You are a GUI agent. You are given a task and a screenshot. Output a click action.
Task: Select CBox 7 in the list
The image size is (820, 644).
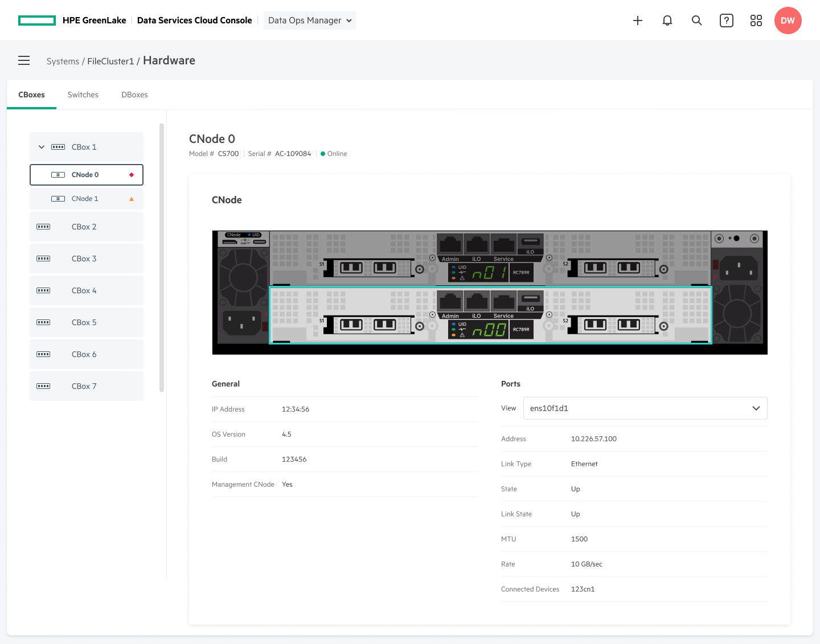click(x=87, y=386)
